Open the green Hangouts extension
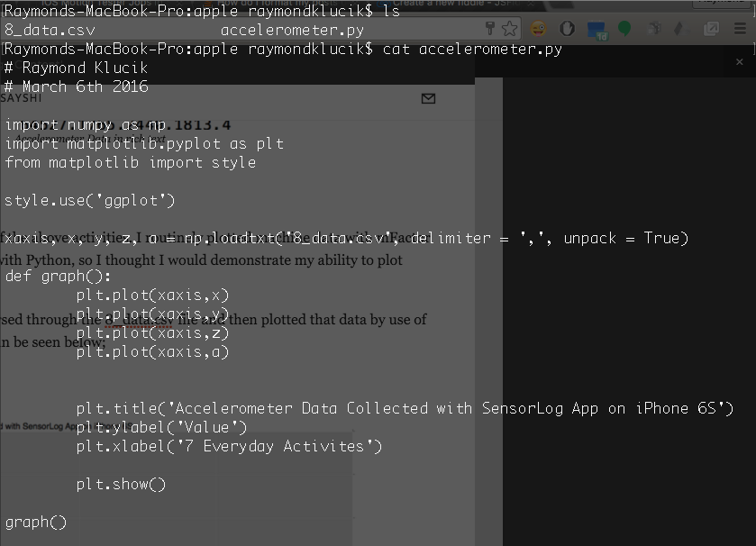The image size is (756, 546). click(x=624, y=29)
